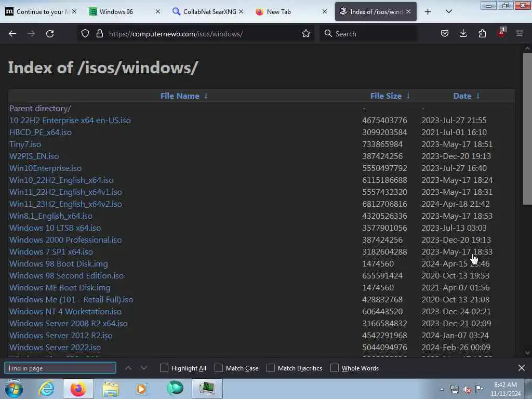This screenshot has height=399, width=532.
Task: Open tracking protection shield icon
Action: (x=85, y=34)
